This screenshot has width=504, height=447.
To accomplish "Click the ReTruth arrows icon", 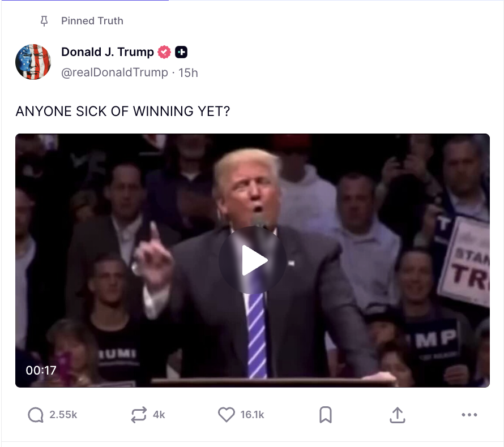I will click(x=139, y=415).
